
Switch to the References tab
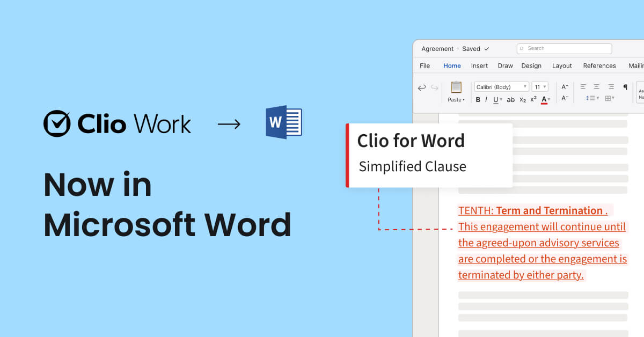click(x=599, y=65)
